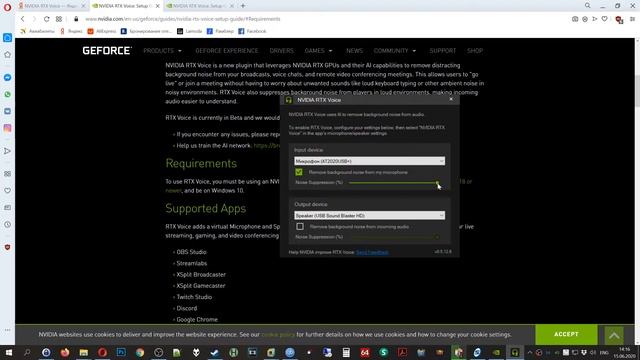This screenshot has width=640, height=360.
Task: Uncheck remove background noise from my microphone
Action: tap(299, 172)
